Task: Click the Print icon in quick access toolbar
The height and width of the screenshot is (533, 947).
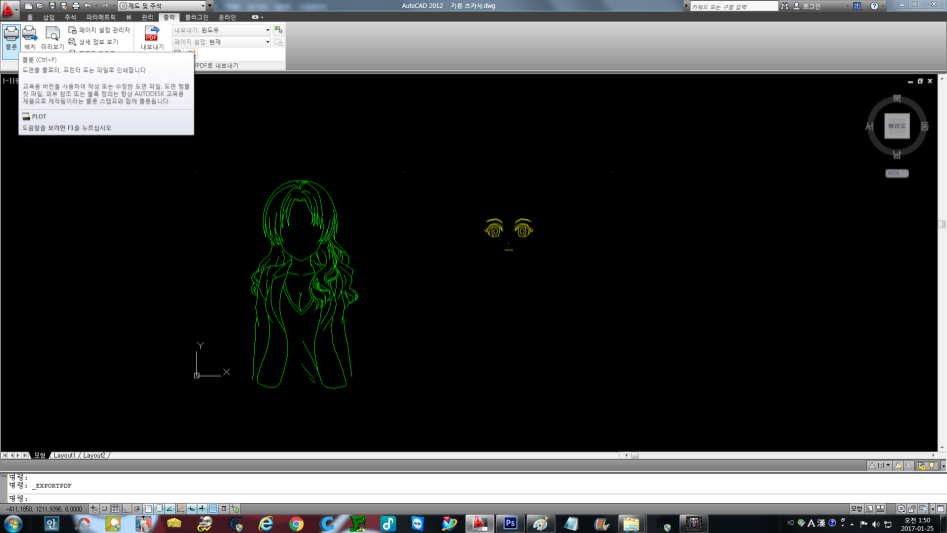Action: coord(75,5)
